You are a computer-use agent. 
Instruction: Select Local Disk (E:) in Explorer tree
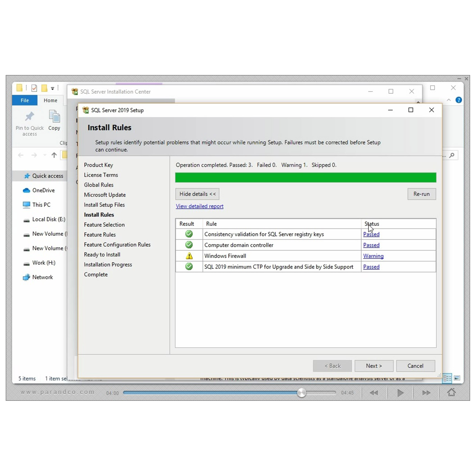[44, 219]
